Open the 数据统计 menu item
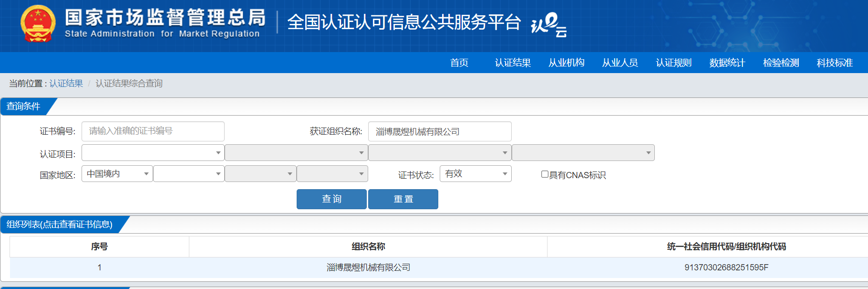This screenshot has width=868, height=289. (727, 63)
